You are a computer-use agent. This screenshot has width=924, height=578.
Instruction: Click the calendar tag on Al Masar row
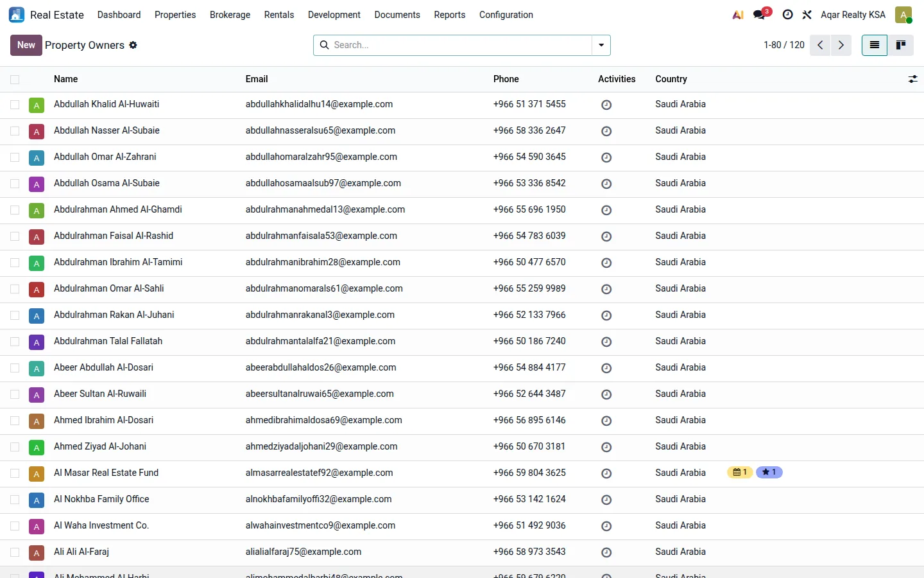pos(740,472)
